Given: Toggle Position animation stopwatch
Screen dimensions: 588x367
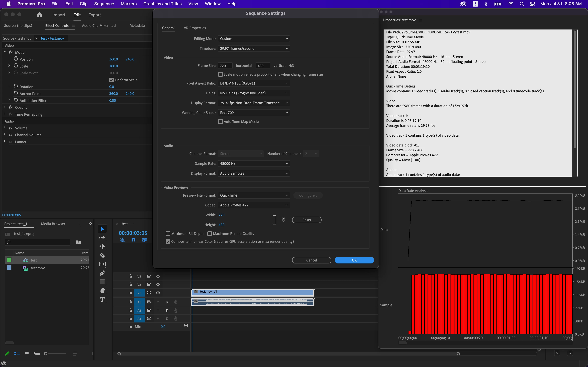Looking at the screenshot, I should tap(16, 59).
